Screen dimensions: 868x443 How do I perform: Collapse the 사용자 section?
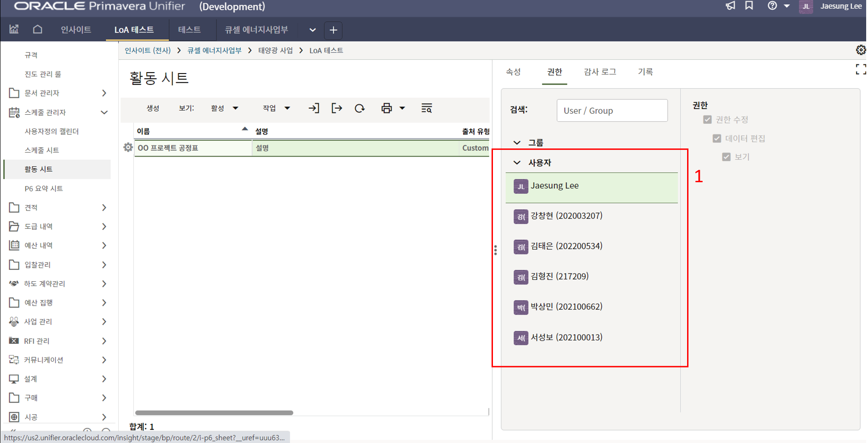[x=517, y=163]
